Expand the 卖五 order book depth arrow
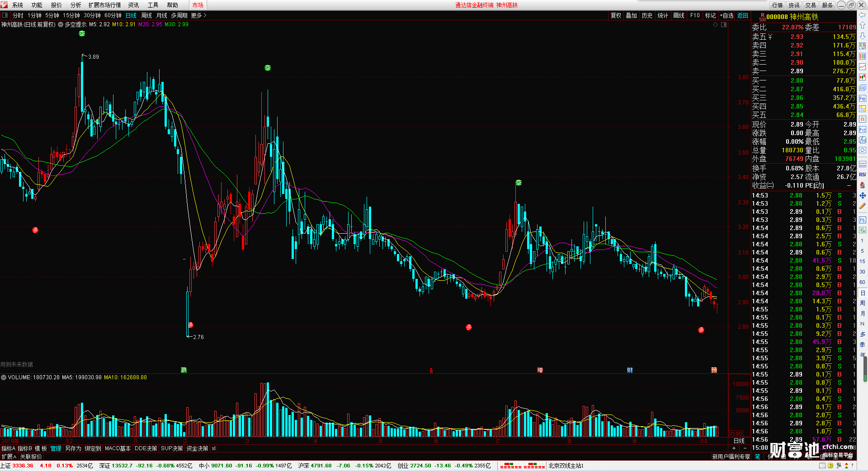Viewport: 868px width, 471px height. (770, 37)
